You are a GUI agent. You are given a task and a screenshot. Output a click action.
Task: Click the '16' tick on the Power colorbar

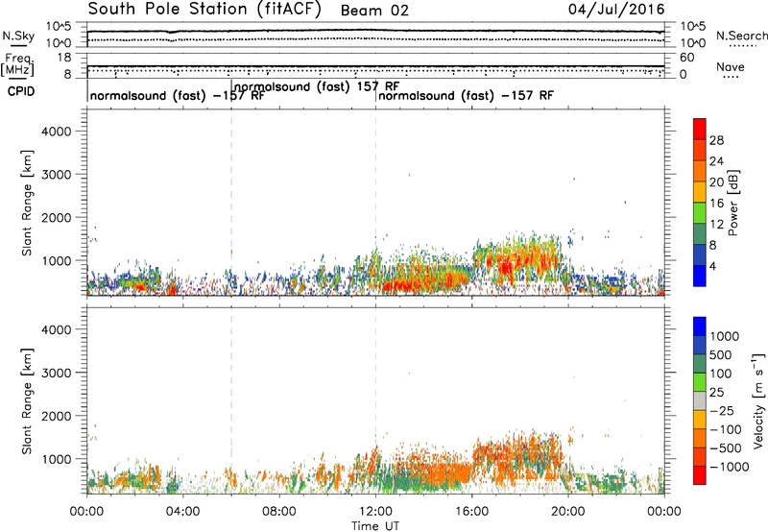716,204
